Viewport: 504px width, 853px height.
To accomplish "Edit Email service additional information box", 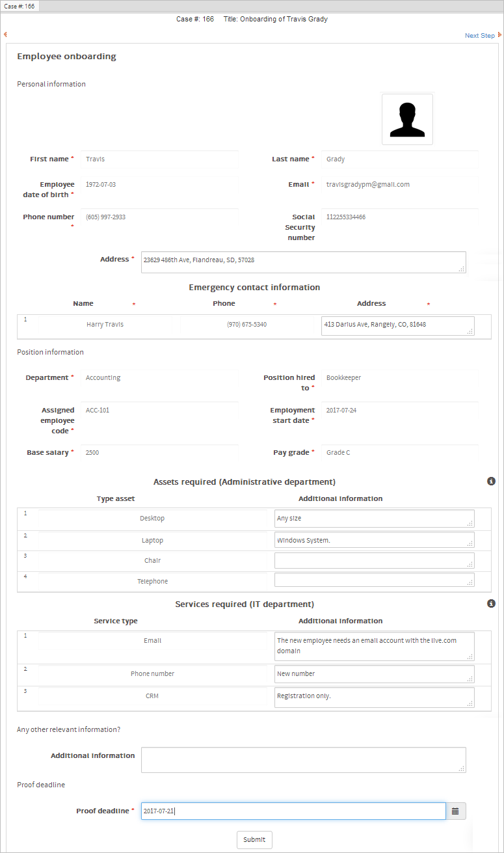I will [x=374, y=646].
